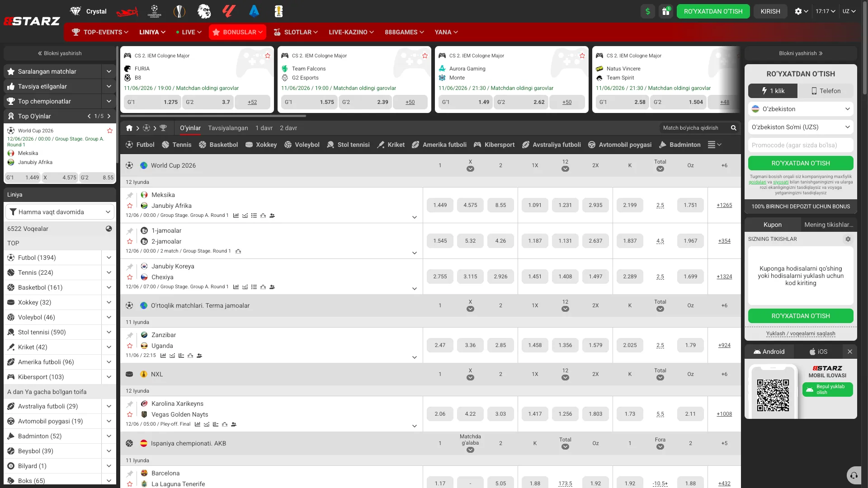Filter matches by Futbol sport
Viewport: 868px width, 488px height.
140,145
